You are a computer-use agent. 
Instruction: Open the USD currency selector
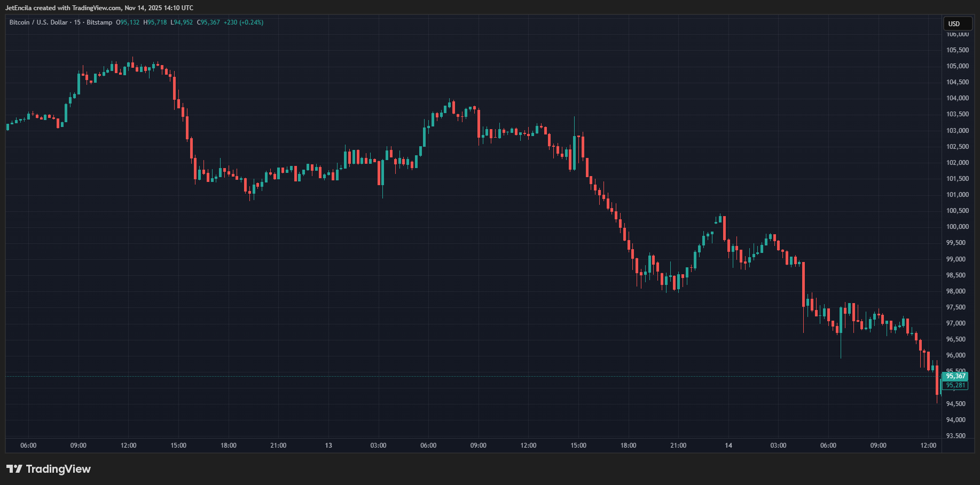[x=957, y=23]
